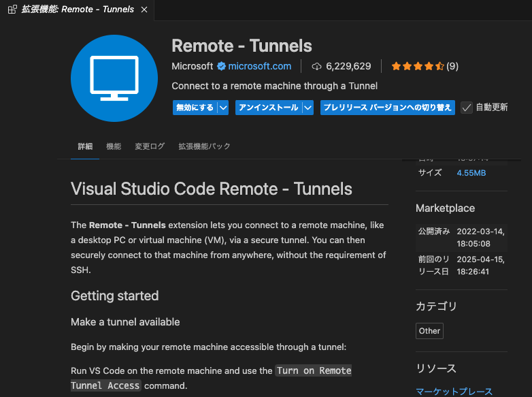Click the カテゴリ section heading
The image size is (532, 397).
pos(436,306)
